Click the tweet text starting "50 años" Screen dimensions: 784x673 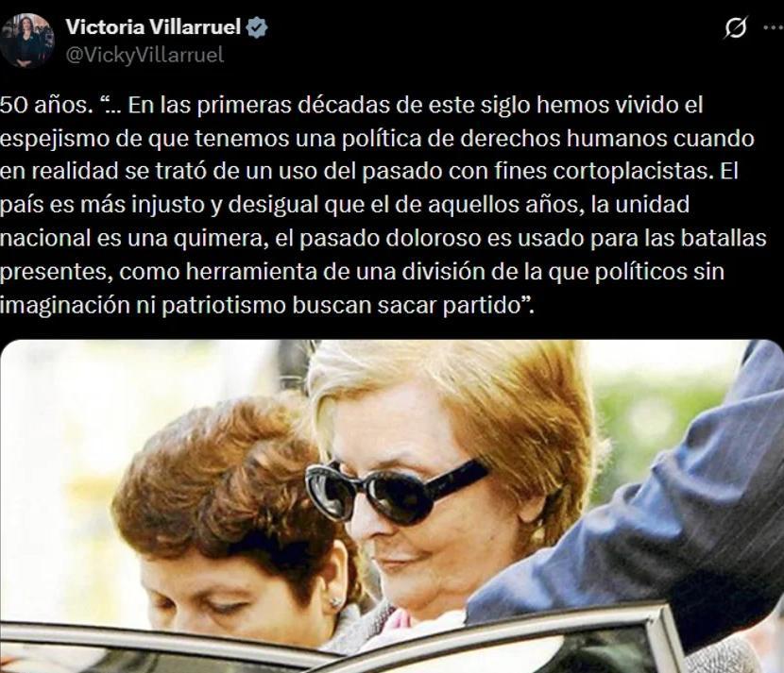click(383, 205)
